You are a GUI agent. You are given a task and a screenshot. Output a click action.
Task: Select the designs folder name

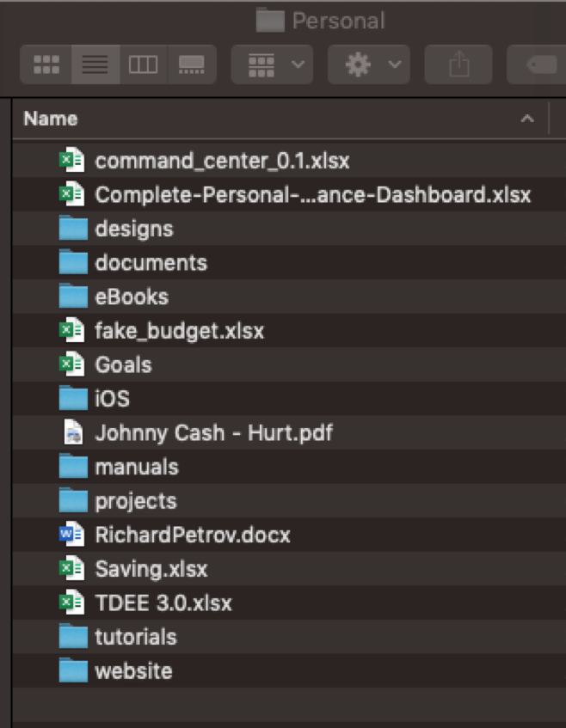tap(134, 229)
